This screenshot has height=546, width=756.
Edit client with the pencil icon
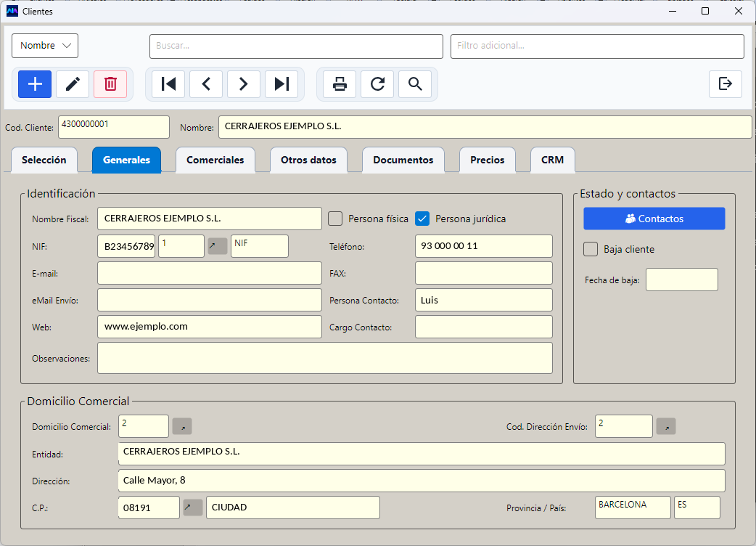(x=73, y=84)
